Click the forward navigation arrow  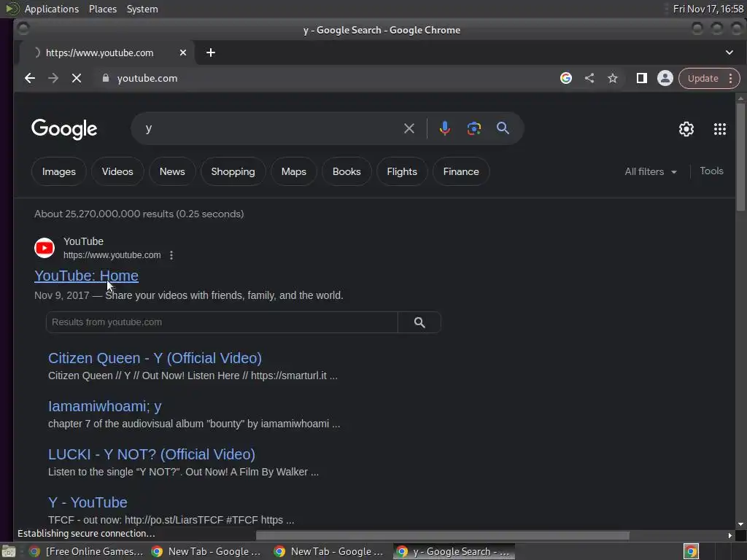click(53, 78)
